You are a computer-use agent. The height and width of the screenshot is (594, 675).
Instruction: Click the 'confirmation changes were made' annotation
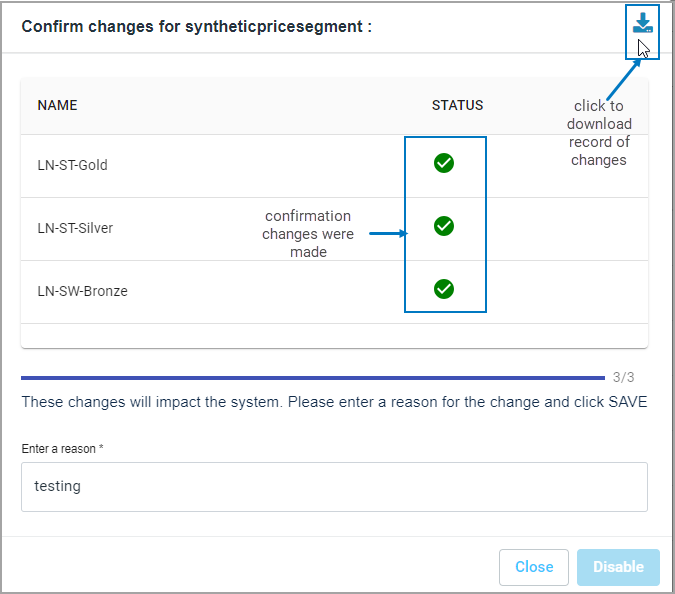(x=307, y=234)
